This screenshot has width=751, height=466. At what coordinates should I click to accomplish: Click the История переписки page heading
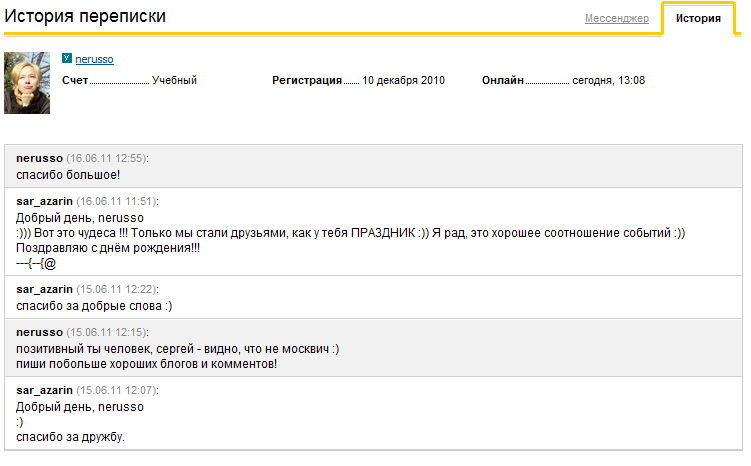[86, 17]
